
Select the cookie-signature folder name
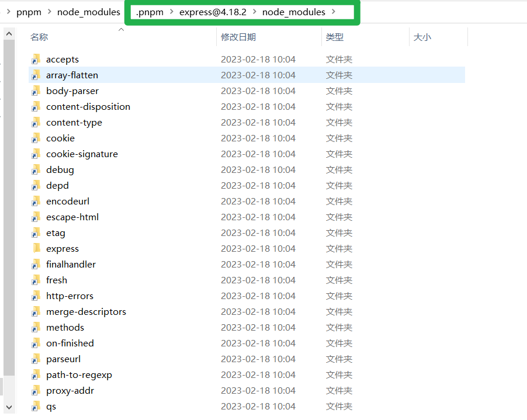pos(82,154)
